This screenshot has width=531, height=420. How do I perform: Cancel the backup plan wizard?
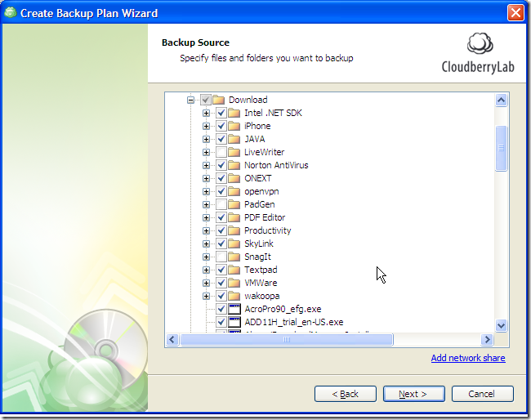click(482, 394)
